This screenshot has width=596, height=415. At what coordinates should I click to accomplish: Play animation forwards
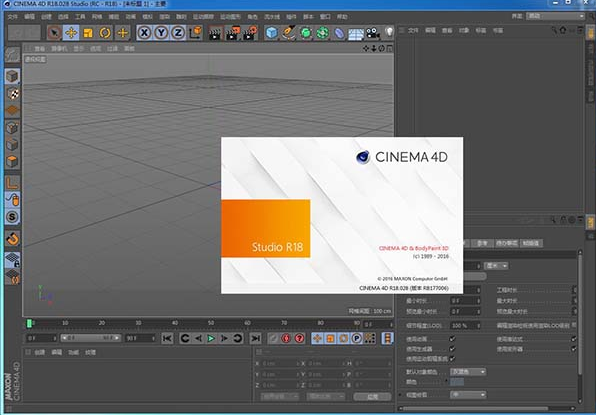[x=211, y=338]
